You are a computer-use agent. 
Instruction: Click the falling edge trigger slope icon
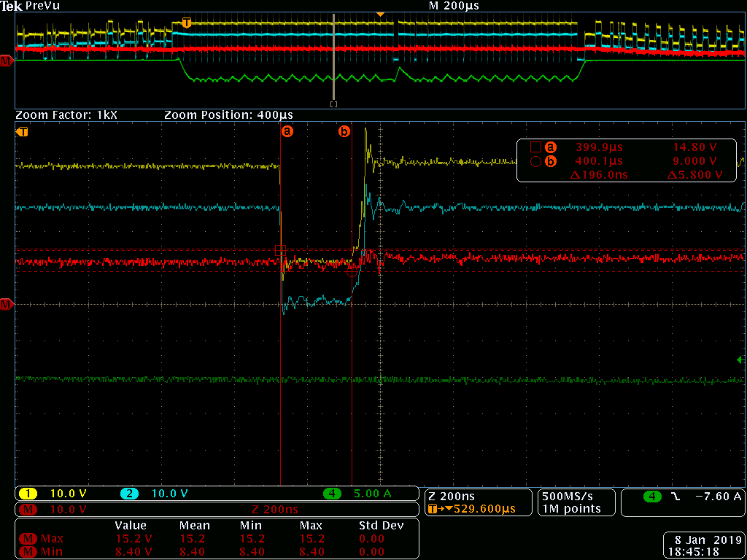coord(675,497)
